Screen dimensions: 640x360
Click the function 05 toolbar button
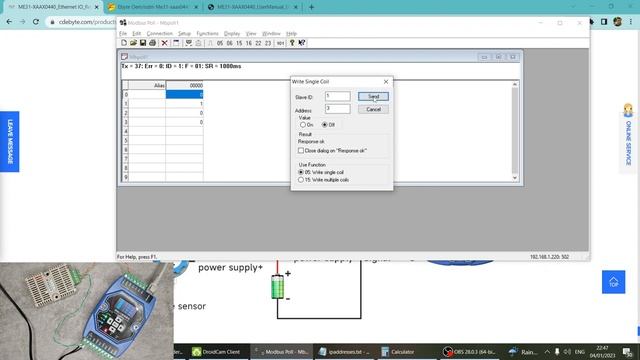pos(220,43)
